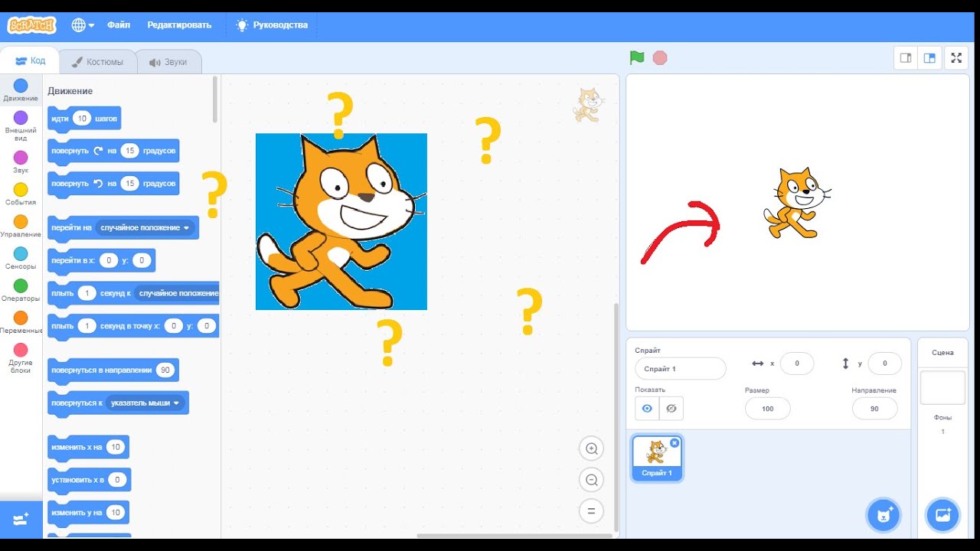Select the stage backdrop thumbnail under Сцена
Screen dimensions: 980x551
[942, 388]
